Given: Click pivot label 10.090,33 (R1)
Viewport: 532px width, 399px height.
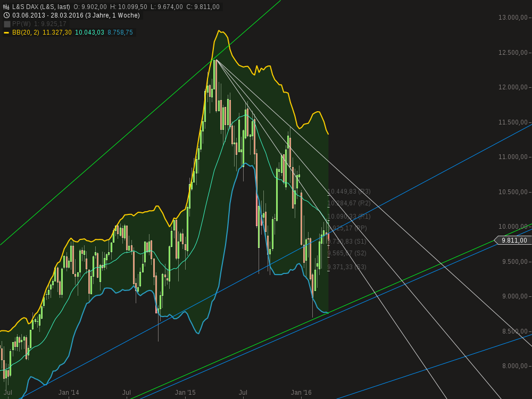Looking at the screenshot, I should click(x=349, y=217).
